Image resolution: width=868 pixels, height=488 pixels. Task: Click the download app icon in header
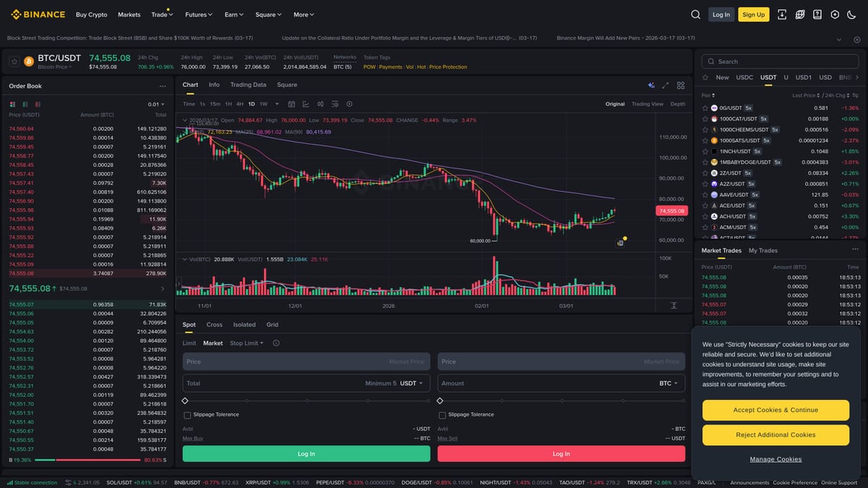click(x=782, y=14)
